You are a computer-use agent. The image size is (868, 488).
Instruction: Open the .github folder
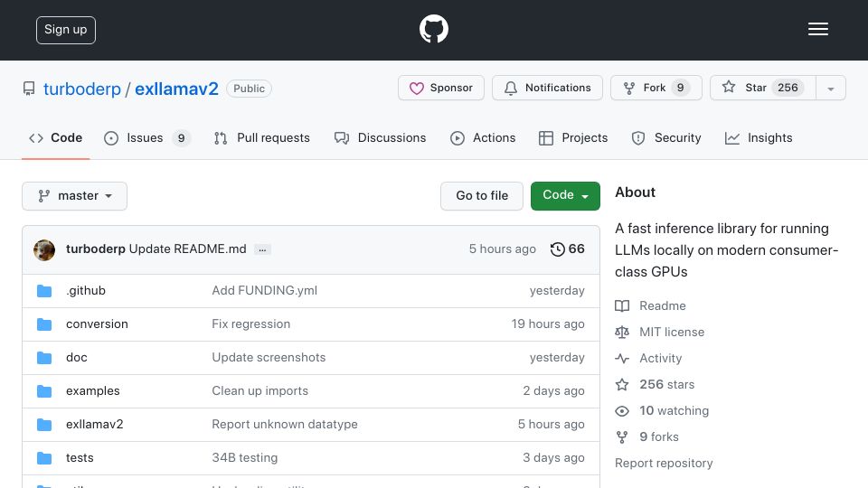click(86, 290)
